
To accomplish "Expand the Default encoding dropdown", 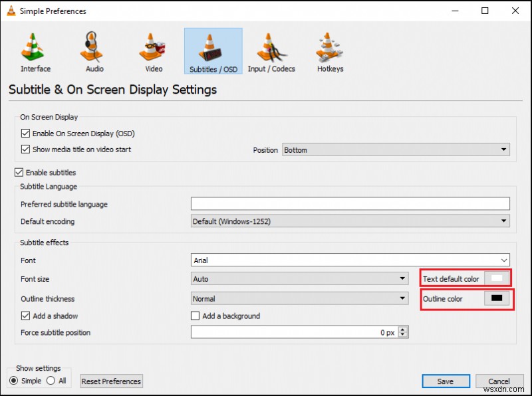I will pyautogui.click(x=503, y=220).
